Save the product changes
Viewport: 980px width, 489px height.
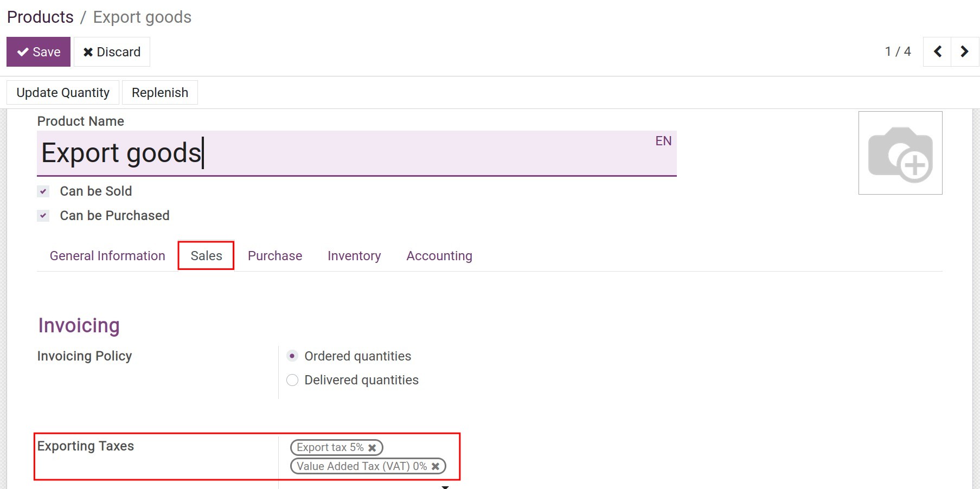[x=38, y=52]
